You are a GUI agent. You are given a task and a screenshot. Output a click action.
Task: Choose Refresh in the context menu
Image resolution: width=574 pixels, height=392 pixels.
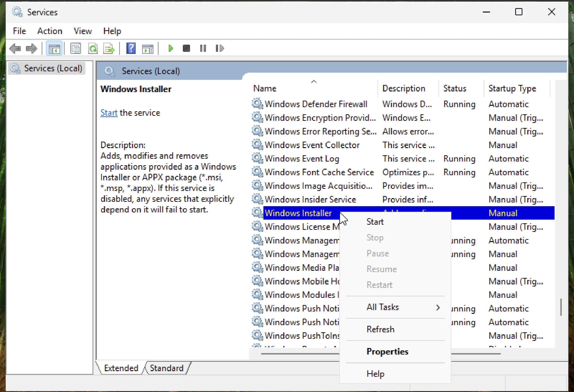(395, 329)
